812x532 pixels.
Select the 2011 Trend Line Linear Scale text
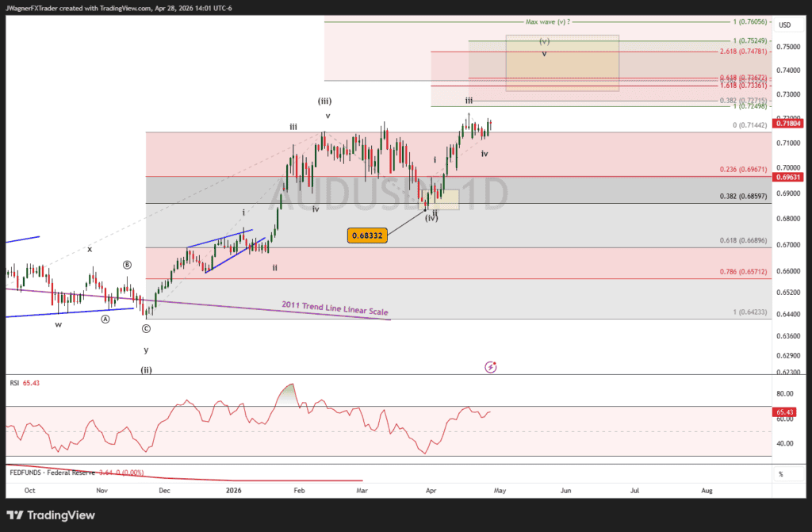coord(335,309)
